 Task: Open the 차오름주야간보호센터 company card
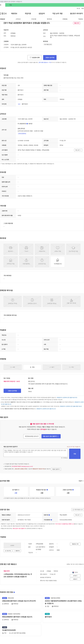(21, 630)
